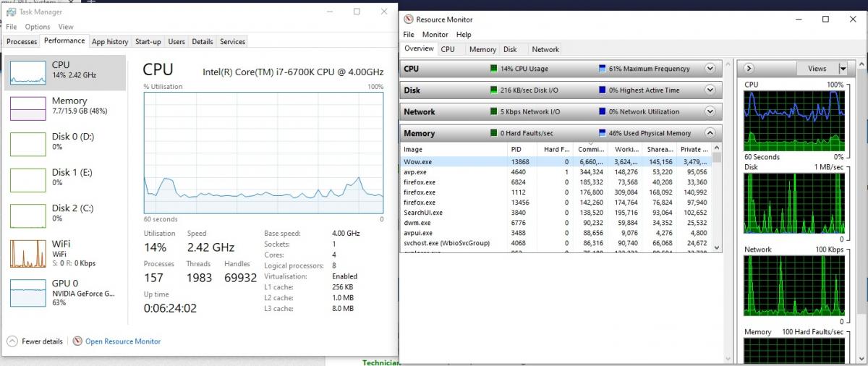This screenshot has width=868, height=366.
Task: Expand the Disk section chevron
Action: (710, 90)
